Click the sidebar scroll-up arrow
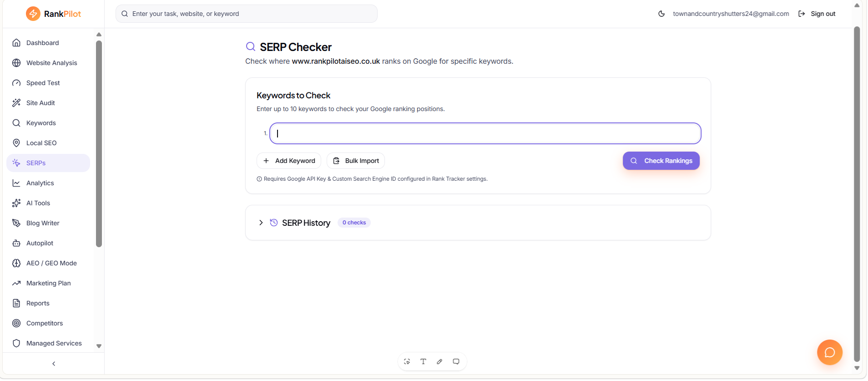The height and width of the screenshot is (381, 868). point(99,35)
